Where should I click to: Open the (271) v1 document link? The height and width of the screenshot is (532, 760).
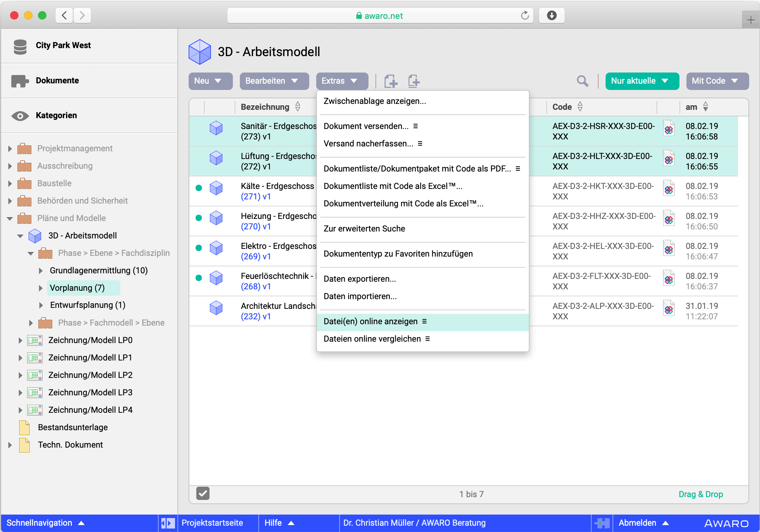[x=256, y=197]
